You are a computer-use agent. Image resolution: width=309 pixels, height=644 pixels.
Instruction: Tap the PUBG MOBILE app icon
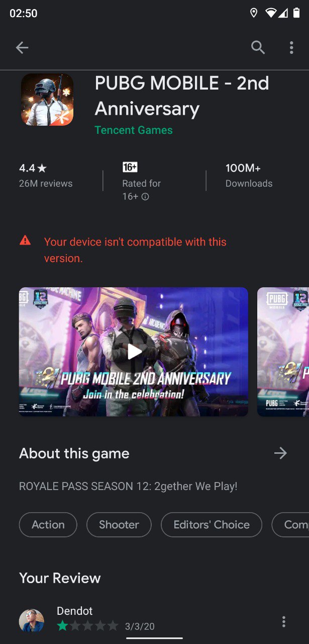coord(47,100)
